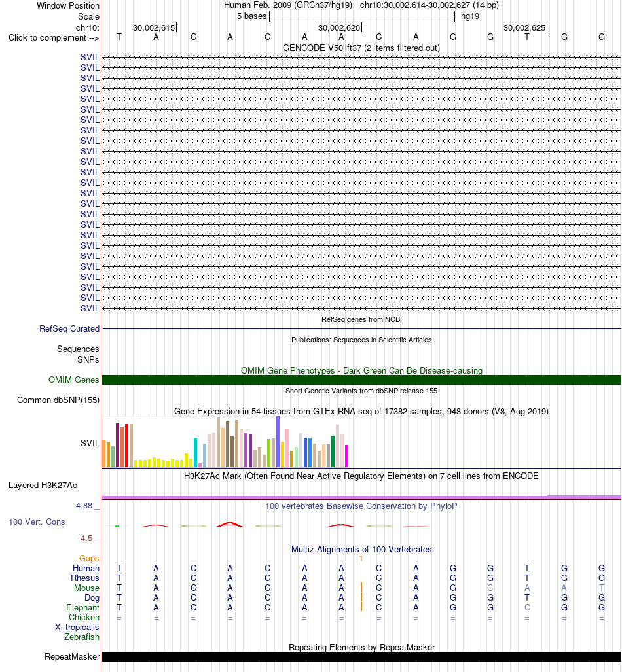Click the chr10:30,002,614-30,002,627 (14 bp) position text

click(429, 6)
